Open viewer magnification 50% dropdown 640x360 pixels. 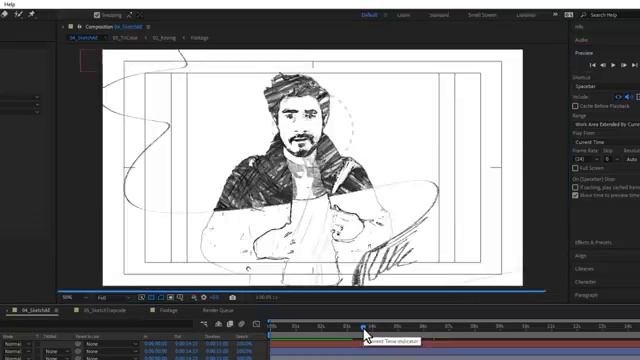point(75,298)
